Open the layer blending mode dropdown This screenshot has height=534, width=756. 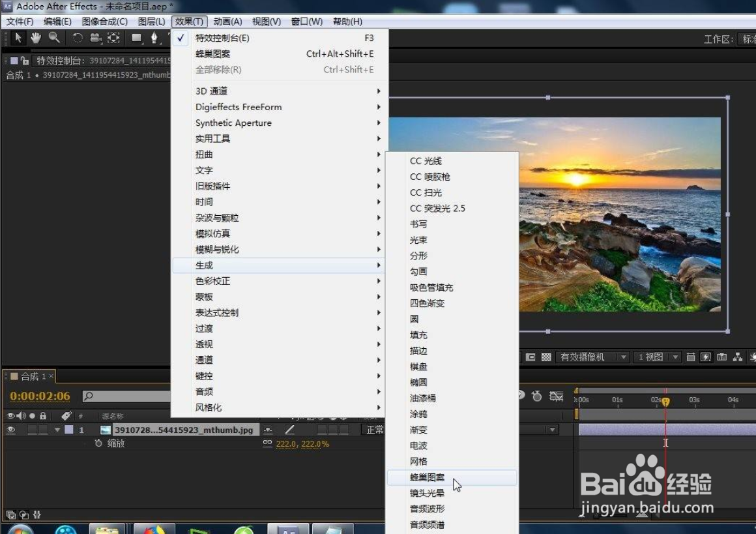point(373,429)
